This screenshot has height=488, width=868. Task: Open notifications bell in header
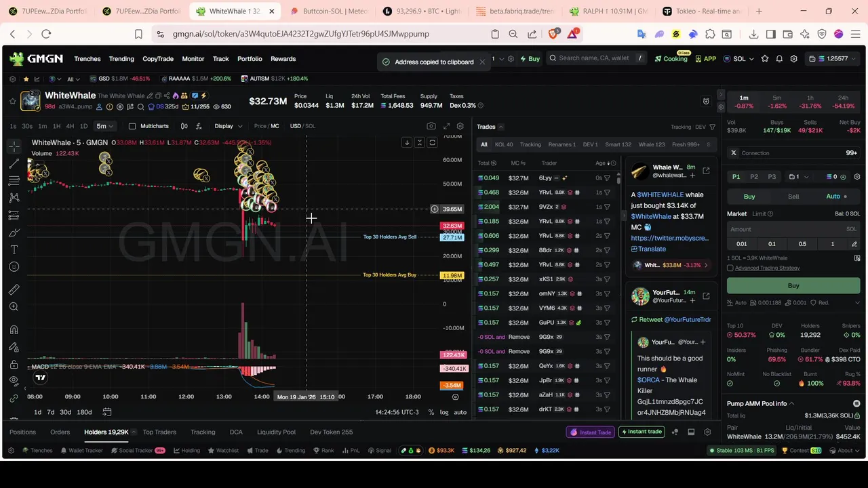[x=779, y=59]
